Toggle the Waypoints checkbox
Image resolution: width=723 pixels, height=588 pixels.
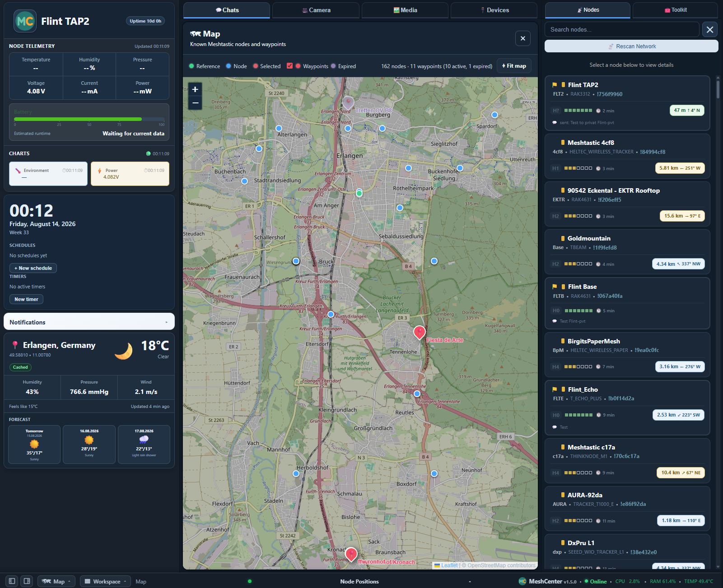tap(290, 66)
